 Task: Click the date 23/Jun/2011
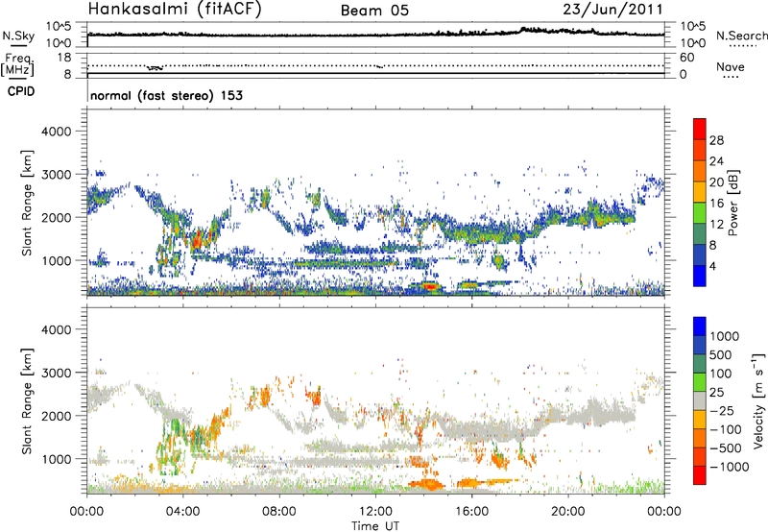pyautogui.click(x=612, y=10)
